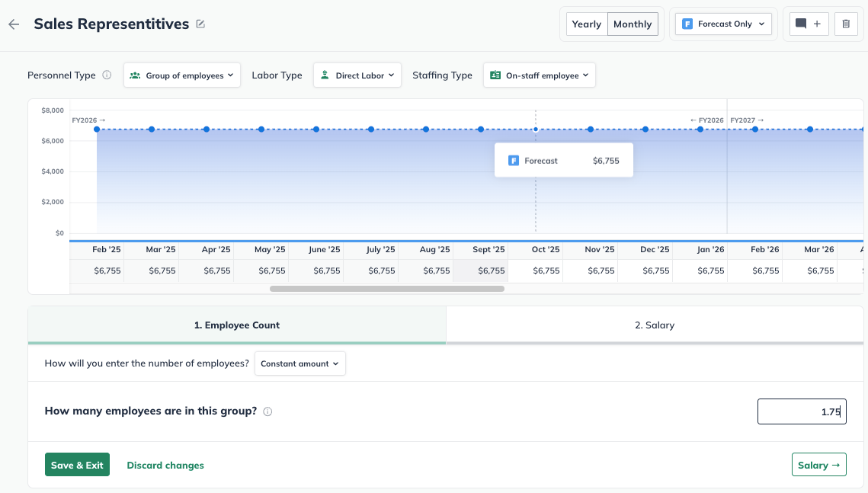Screen dimensions: 868x493
Task: Switch to Yearly view
Action: [x=586, y=24]
